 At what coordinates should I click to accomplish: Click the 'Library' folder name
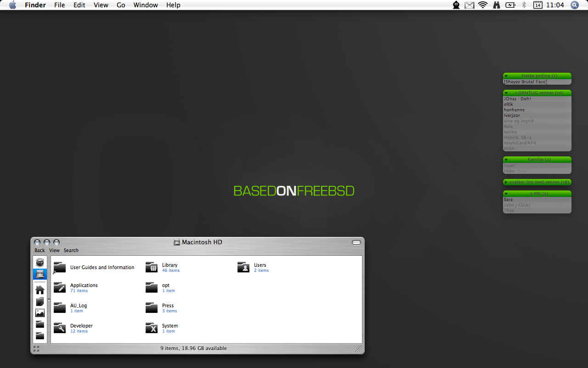coord(170,265)
